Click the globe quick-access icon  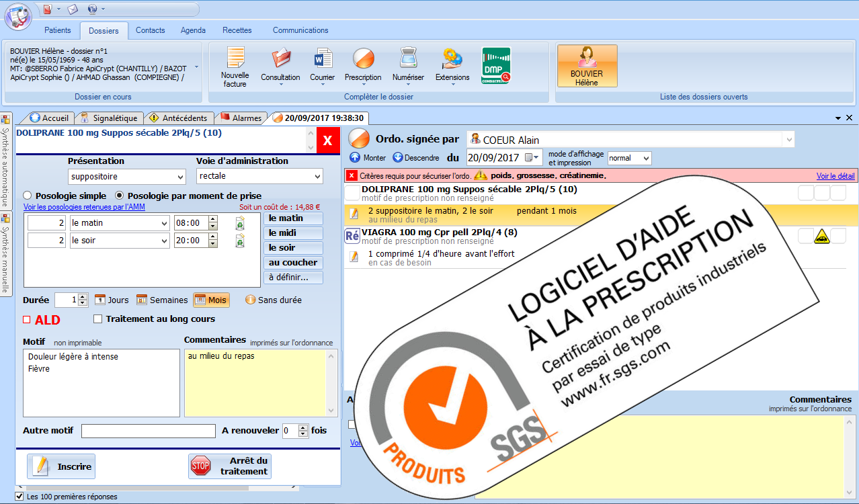[92, 9]
